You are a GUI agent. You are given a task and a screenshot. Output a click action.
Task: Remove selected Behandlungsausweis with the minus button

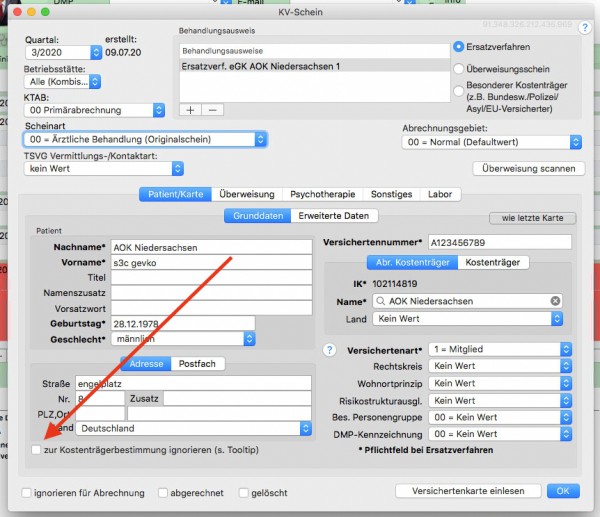[x=213, y=110]
